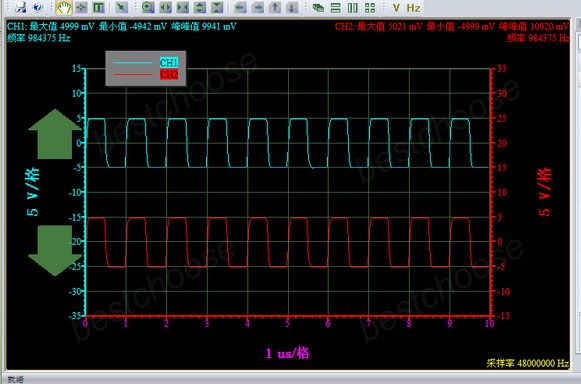Click the move-up arrow icon

[x=275, y=7]
